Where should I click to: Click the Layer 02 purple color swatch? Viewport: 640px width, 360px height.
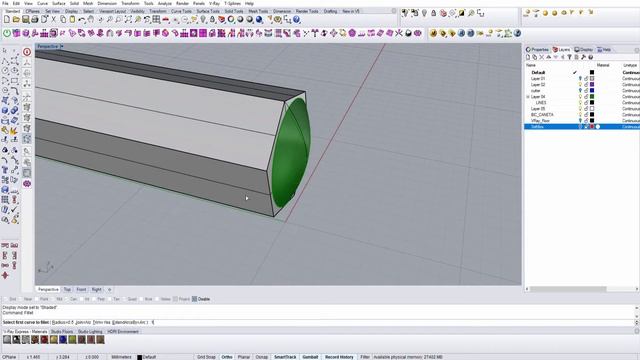[592, 84]
